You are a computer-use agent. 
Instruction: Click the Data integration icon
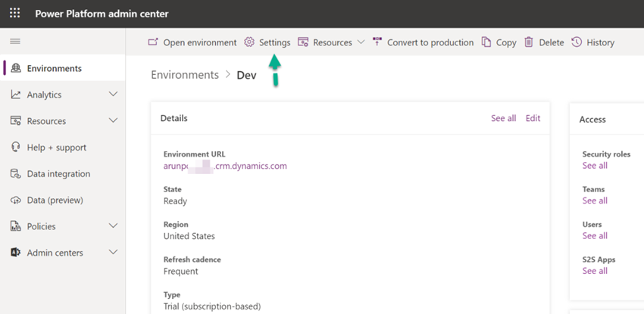(16, 174)
